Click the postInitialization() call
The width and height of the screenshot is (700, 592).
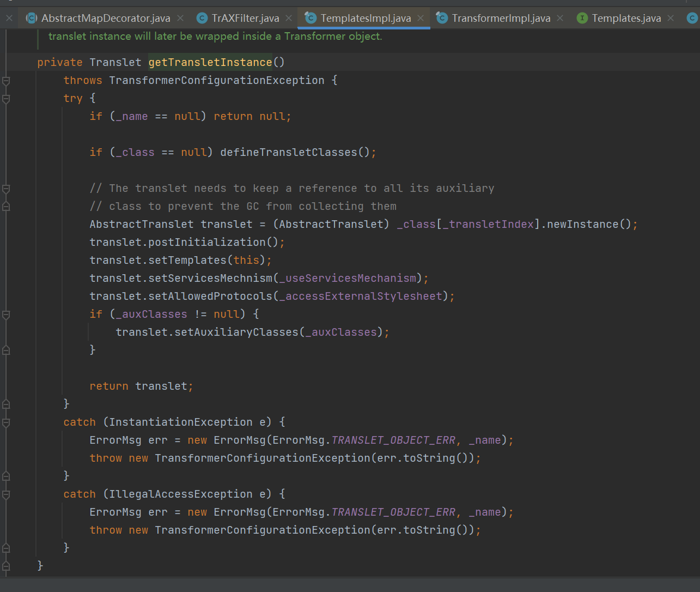[x=213, y=242]
